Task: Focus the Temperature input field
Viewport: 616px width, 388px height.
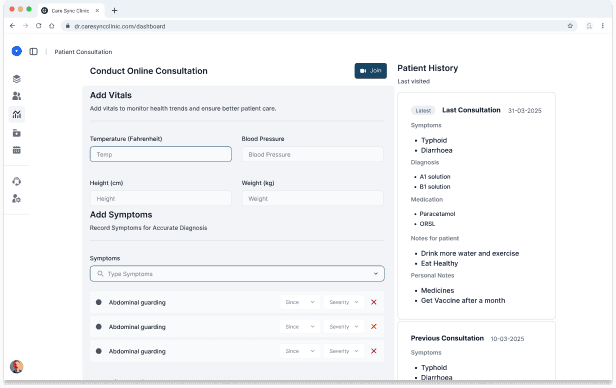Action: [x=161, y=154]
